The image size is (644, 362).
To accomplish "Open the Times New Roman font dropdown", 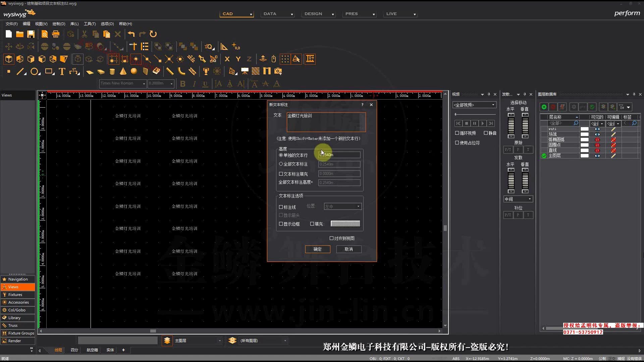I will point(143,83).
